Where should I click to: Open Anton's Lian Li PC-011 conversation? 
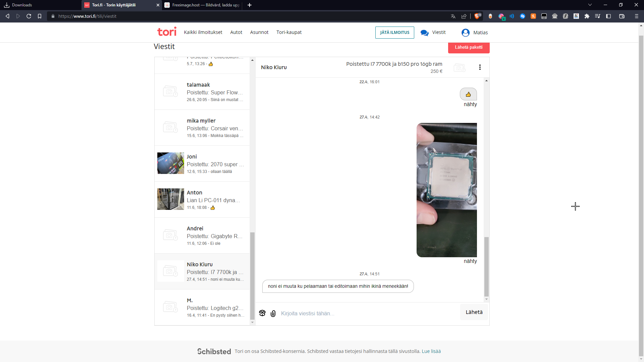click(x=202, y=199)
